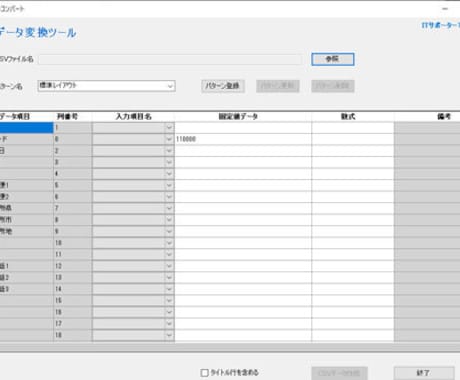Click the 備考 column header
Screen dimensions: 460x380
444,117
